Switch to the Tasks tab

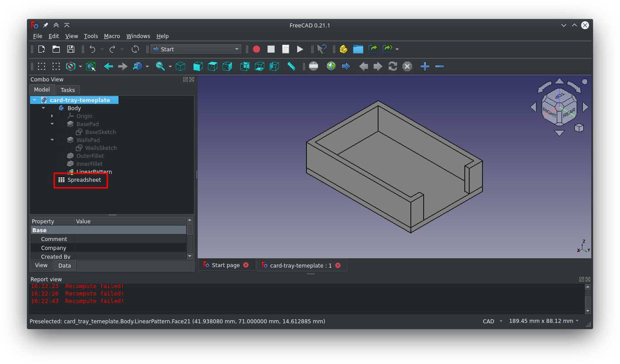(68, 90)
